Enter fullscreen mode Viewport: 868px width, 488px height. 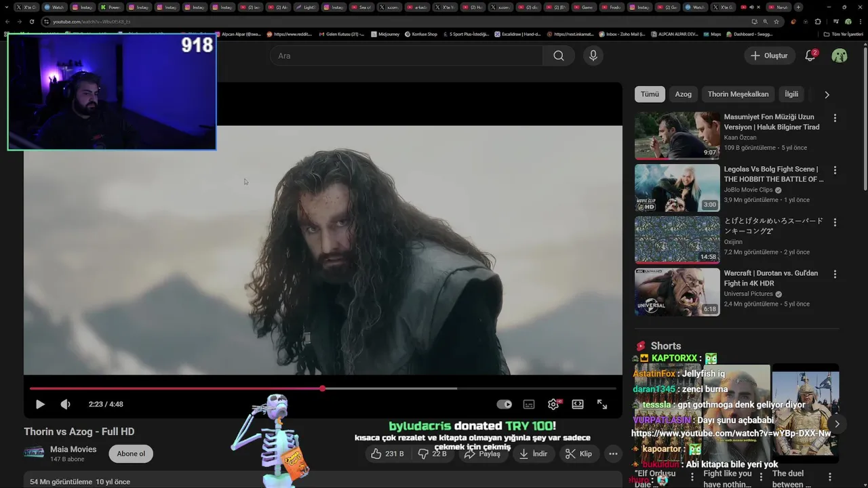pos(602,404)
